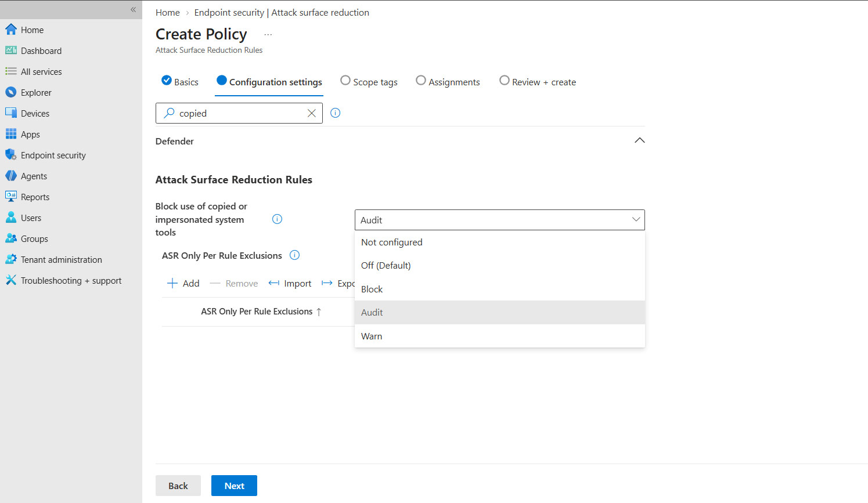Click the Back button
868x503 pixels.
coord(178,486)
